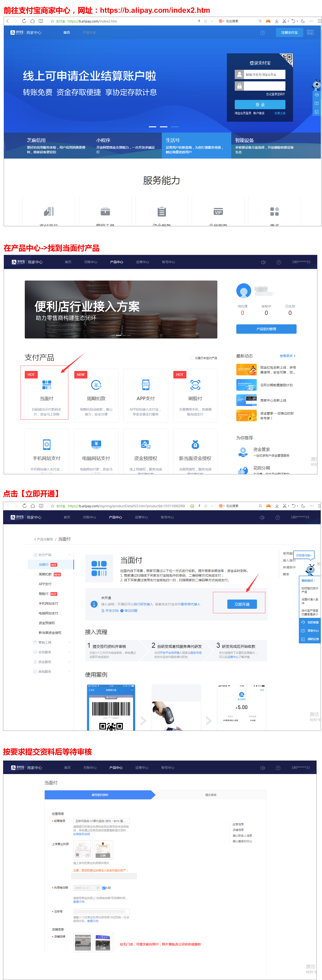Select the first carousel indicator on login banner
322x980 pixels.
152,127
